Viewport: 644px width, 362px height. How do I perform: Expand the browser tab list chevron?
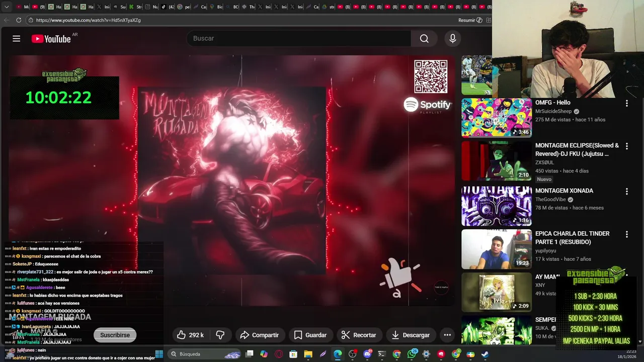7,7
